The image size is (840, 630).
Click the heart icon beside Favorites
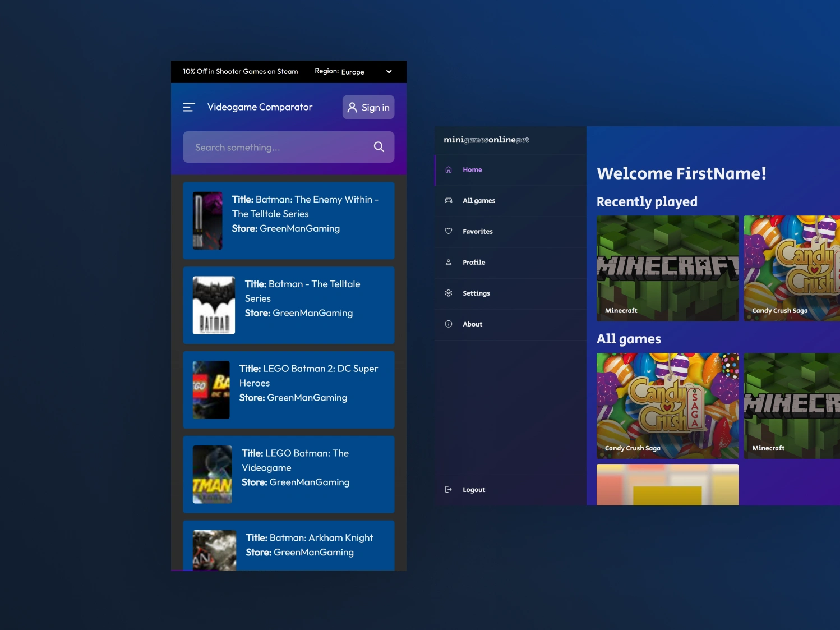(449, 232)
